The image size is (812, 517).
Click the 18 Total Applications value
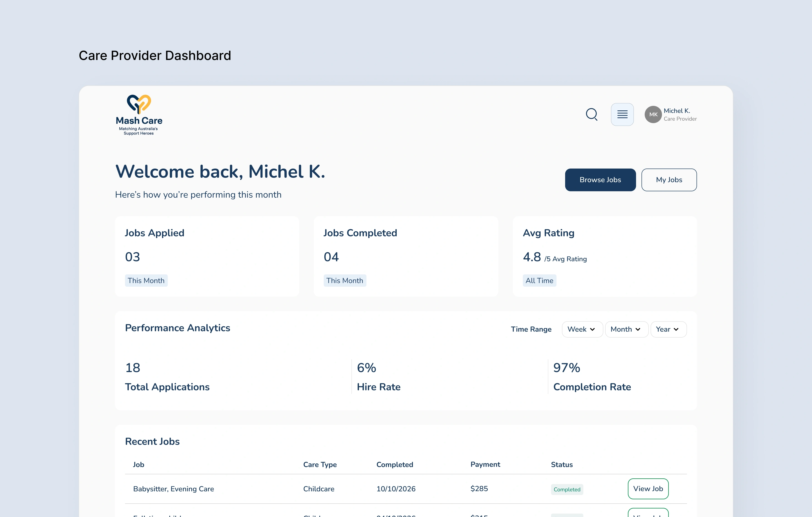coord(133,368)
